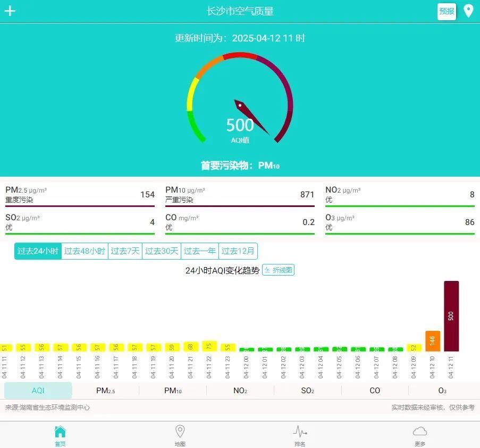Switch to the 过去48小时 tab
This screenshot has width=480, height=448.
[x=84, y=251]
